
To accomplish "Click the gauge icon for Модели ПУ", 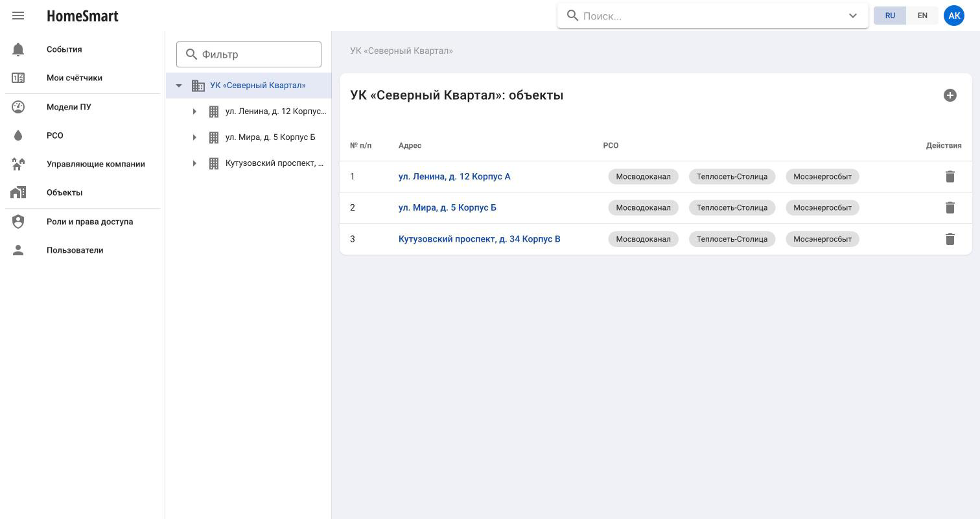I will coord(18,107).
